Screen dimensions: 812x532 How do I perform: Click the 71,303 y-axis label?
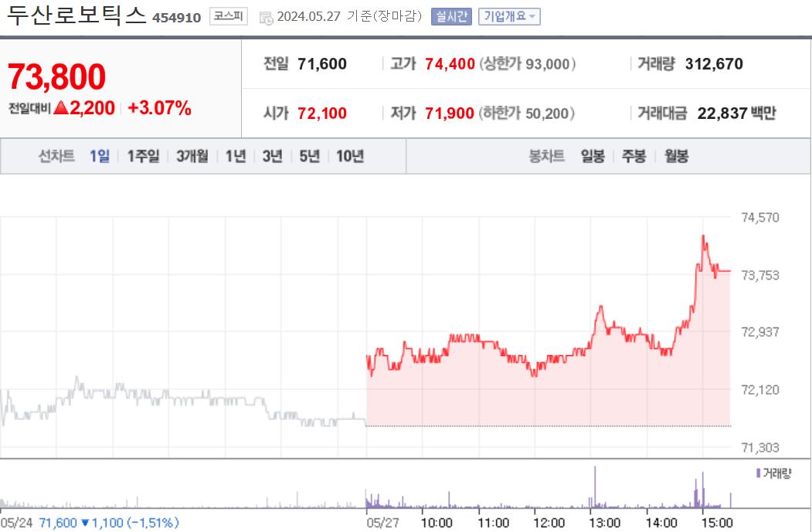tap(759, 447)
